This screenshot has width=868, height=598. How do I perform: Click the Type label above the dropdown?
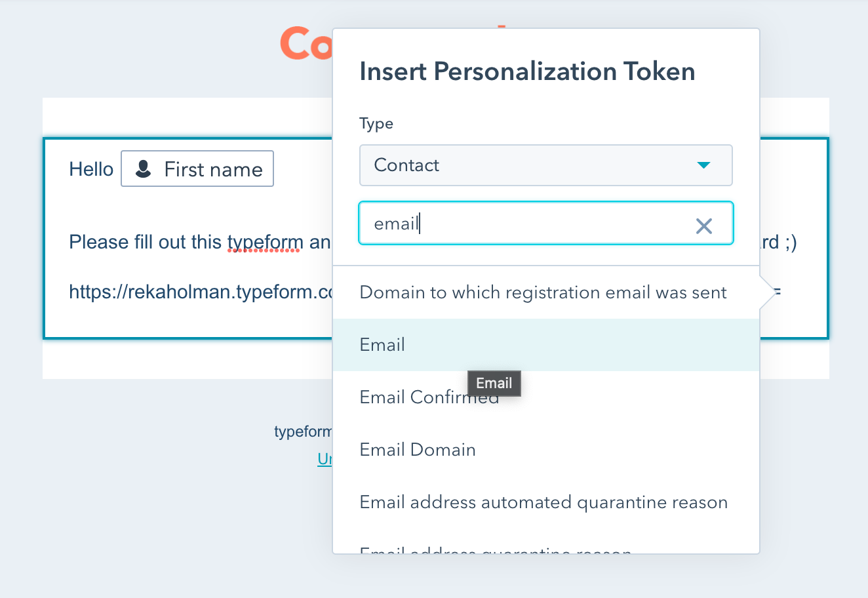click(376, 124)
